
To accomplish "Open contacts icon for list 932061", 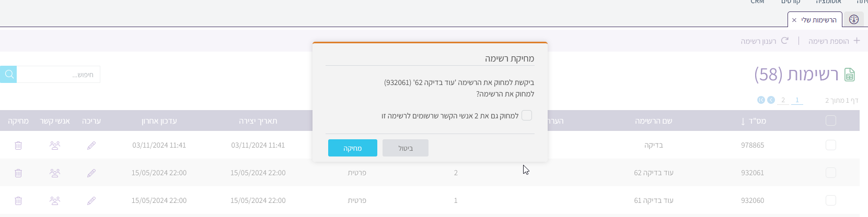I will point(55,173).
